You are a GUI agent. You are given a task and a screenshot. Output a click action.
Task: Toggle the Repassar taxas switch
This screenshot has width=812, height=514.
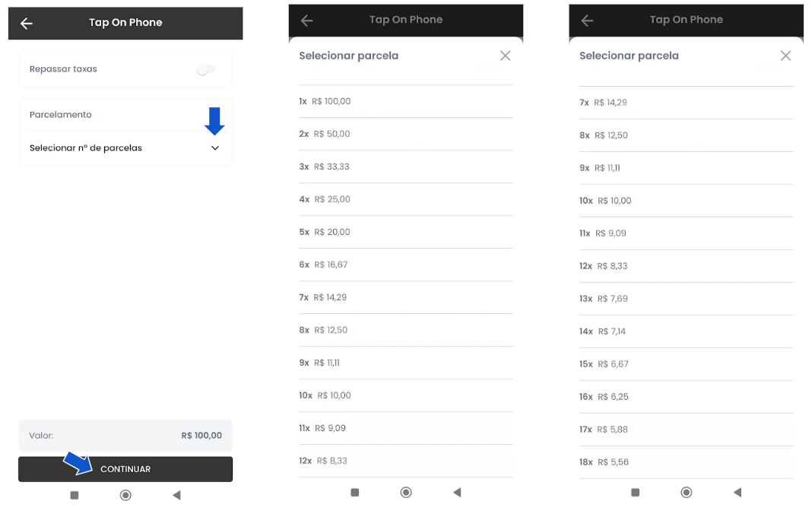[205, 69]
